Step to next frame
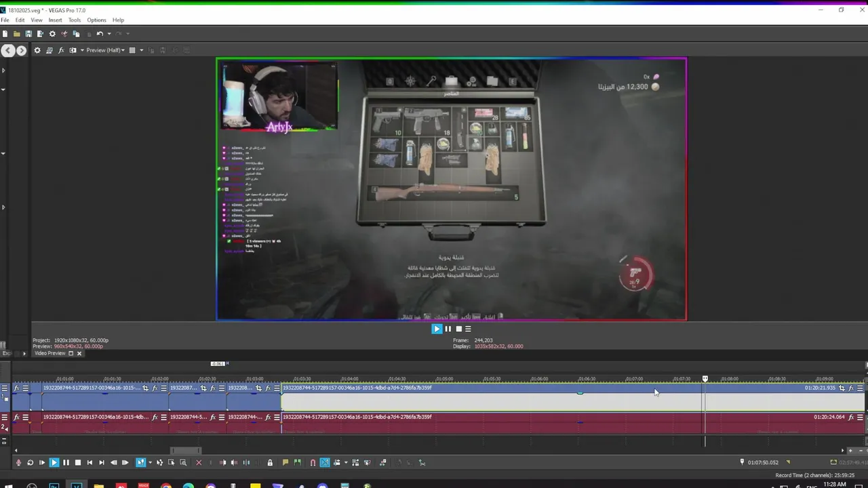 125,462
